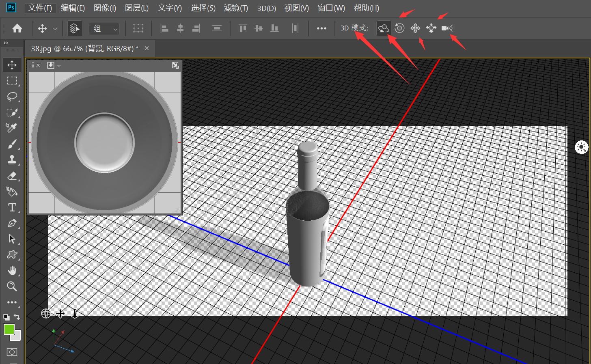
Task: Switch to the 38.jpg document tab
Action: click(x=84, y=49)
